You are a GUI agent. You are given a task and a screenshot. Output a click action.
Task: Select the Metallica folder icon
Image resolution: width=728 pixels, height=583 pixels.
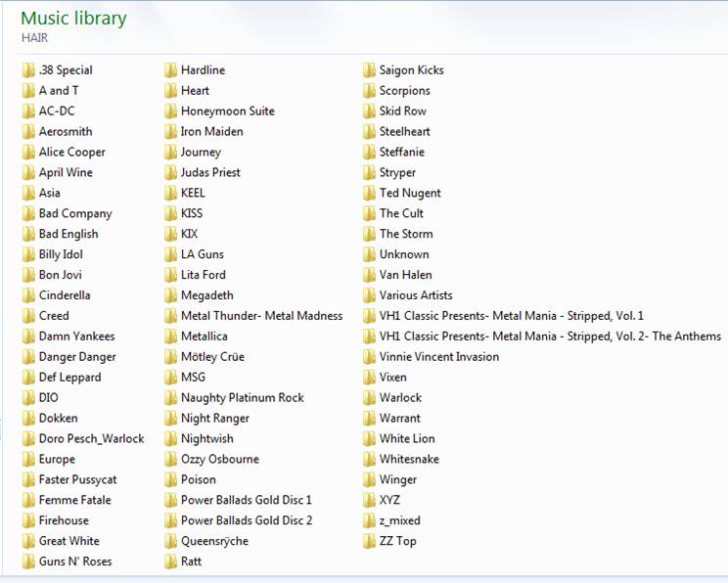click(170, 336)
